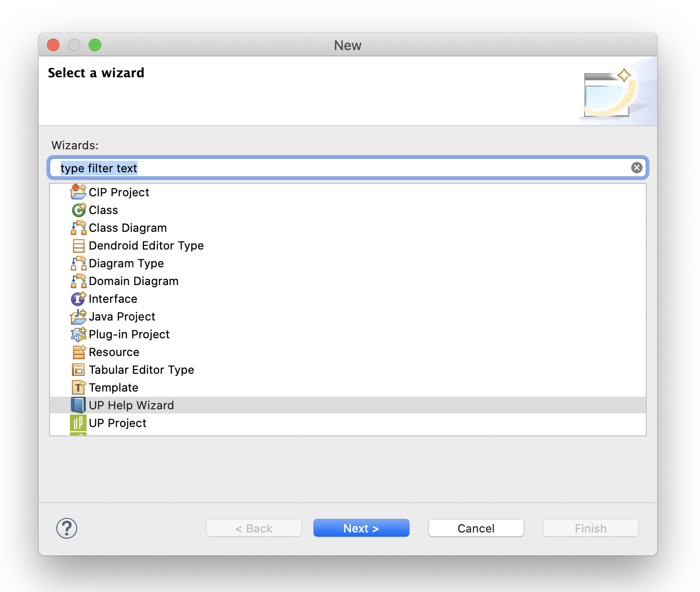Clear the wizard filter text
The width and height of the screenshot is (700, 592).
tap(636, 168)
